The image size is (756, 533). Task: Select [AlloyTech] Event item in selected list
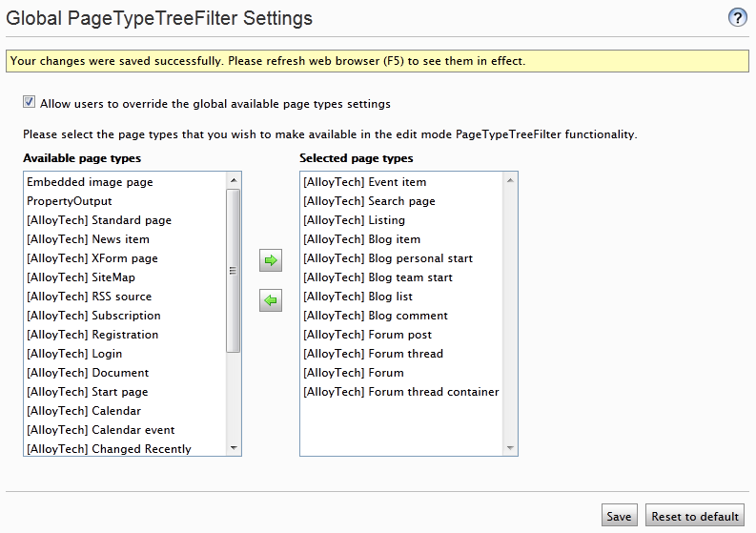tap(402, 182)
